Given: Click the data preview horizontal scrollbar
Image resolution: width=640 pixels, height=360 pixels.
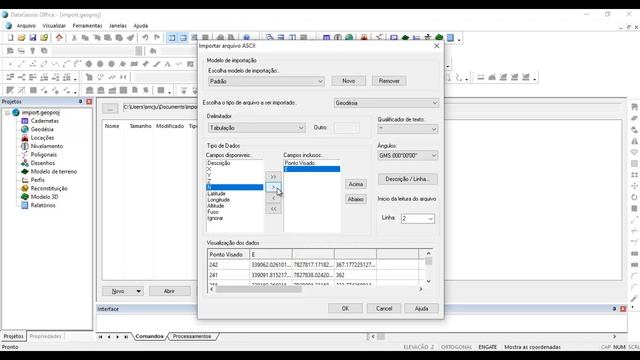Looking at the screenshot, I should tap(258, 289).
